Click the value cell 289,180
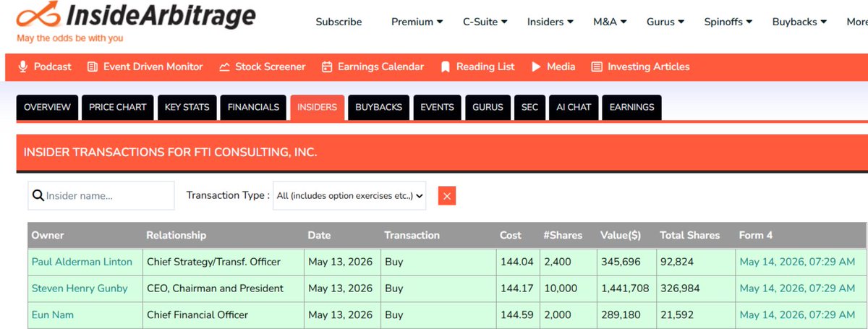 pos(625,315)
